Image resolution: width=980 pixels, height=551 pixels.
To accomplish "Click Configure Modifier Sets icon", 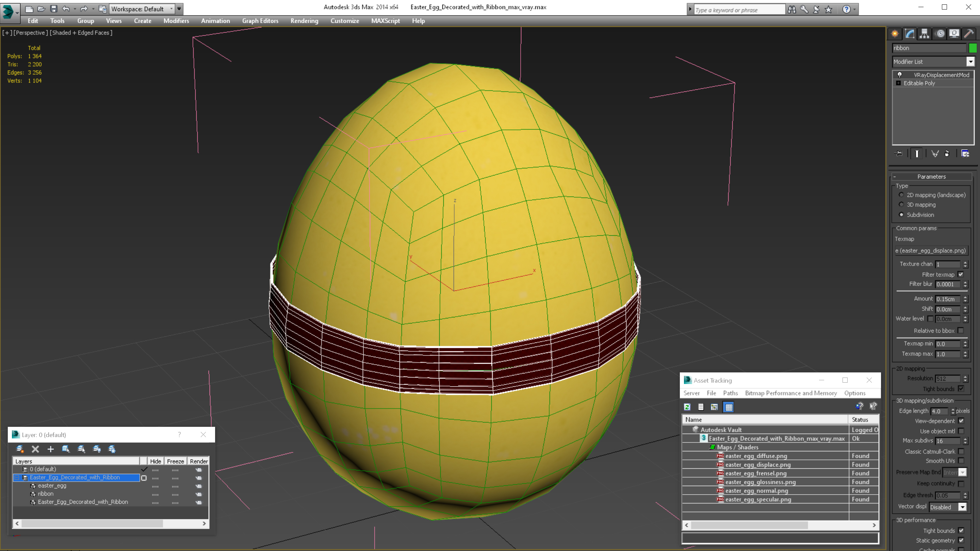I will coord(965,154).
